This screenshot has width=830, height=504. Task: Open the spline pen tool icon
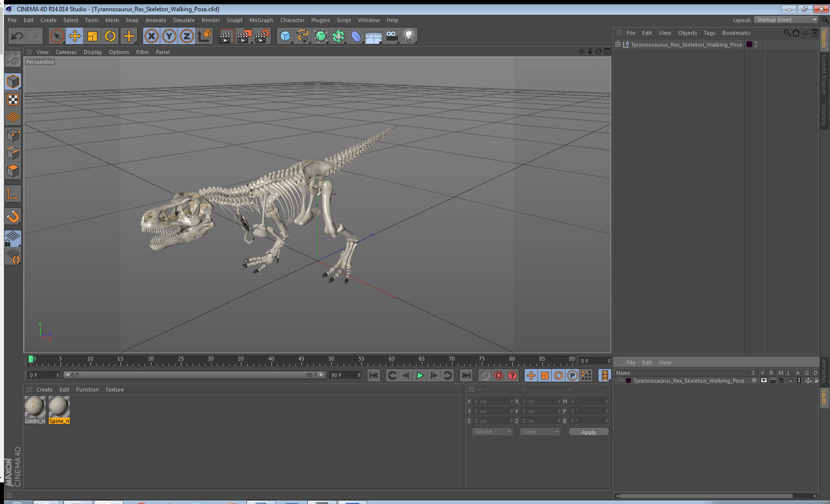point(303,36)
